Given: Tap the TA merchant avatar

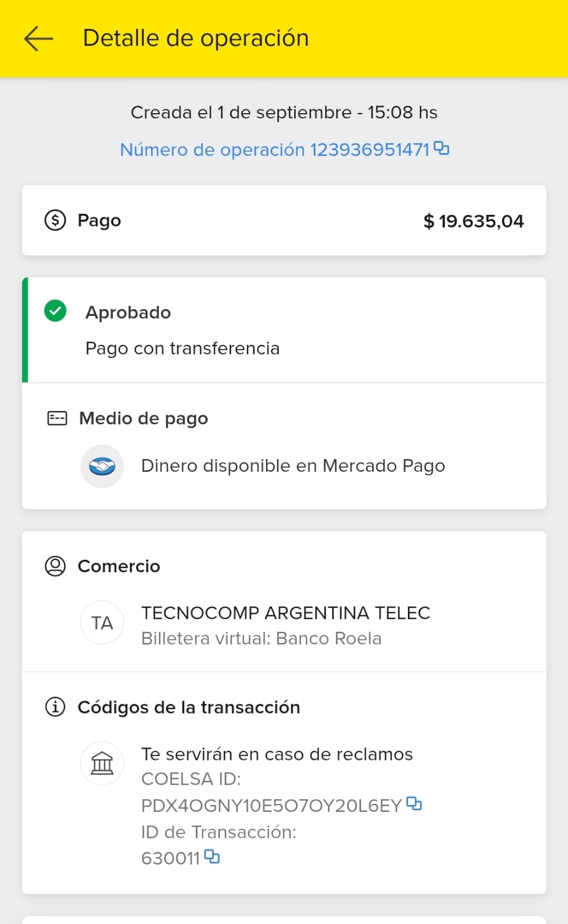Looking at the screenshot, I should coord(102,623).
